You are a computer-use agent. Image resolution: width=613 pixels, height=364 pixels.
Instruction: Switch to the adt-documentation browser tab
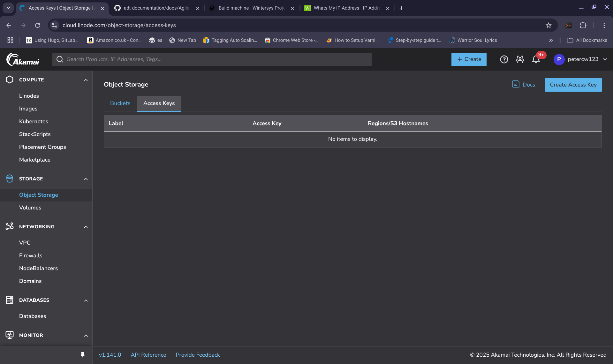click(x=156, y=8)
